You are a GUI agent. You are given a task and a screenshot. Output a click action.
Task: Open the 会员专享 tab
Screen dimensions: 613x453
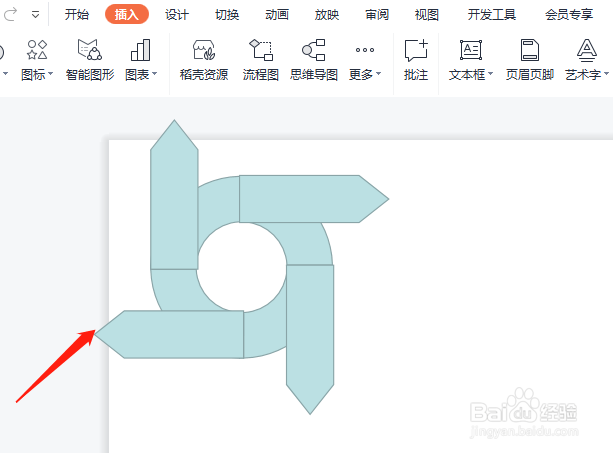point(569,15)
